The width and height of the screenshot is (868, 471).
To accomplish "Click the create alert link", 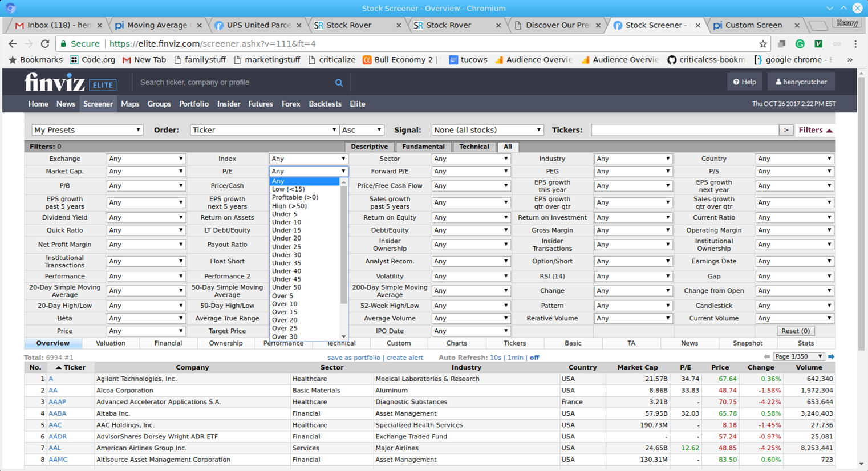I will 405,358.
